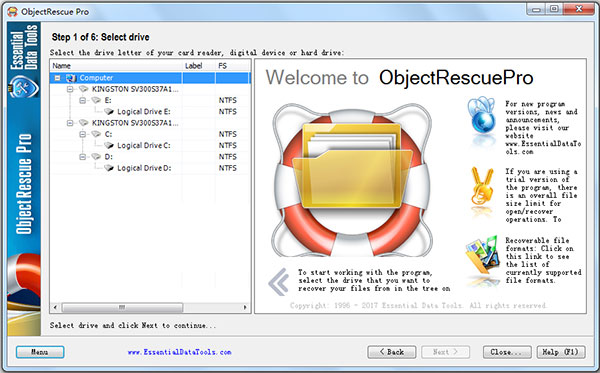Click the Computer icon in drive tree

click(x=71, y=78)
